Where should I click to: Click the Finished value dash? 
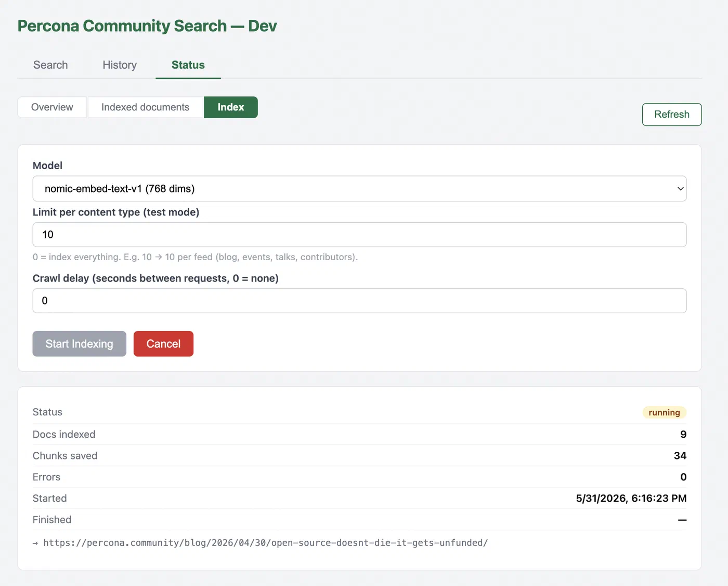(682, 520)
